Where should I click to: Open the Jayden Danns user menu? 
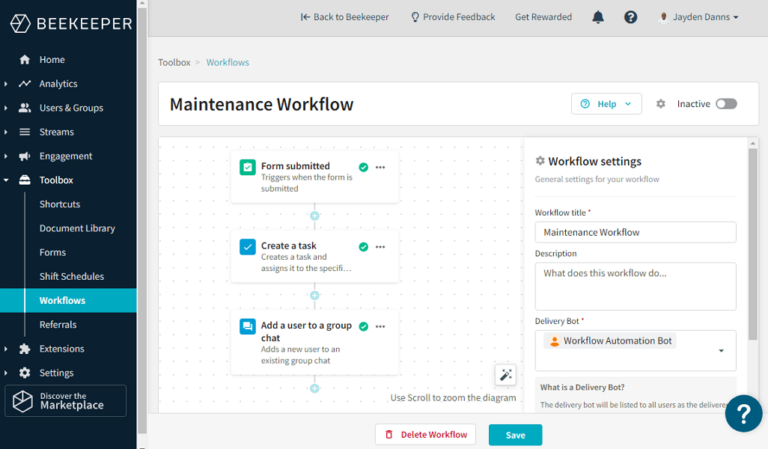699,17
